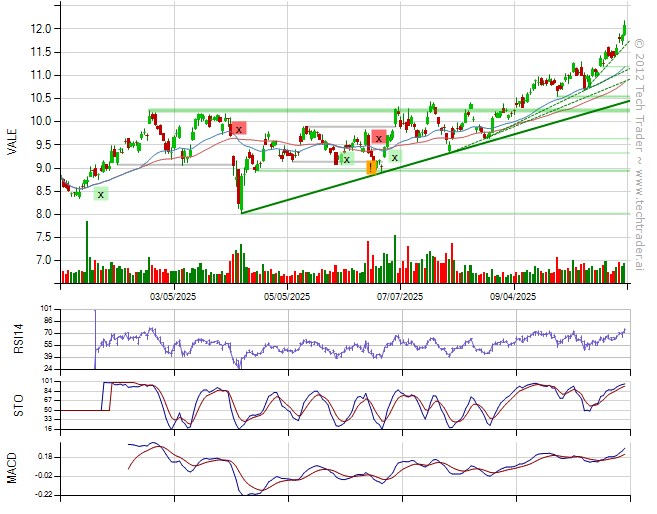Viewport: 657px width, 514px height.
Task: Click the red x marker above the orange marker
Action: pyautogui.click(x=378, y=138)
